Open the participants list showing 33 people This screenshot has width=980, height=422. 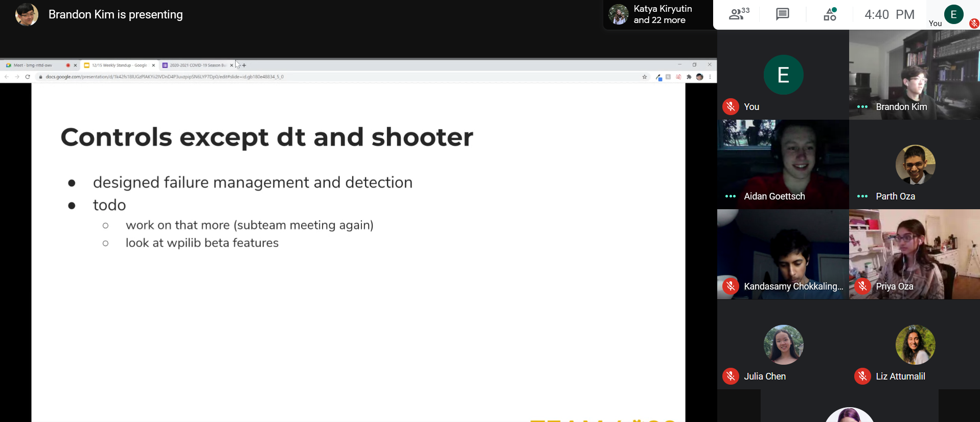(739, 14)
